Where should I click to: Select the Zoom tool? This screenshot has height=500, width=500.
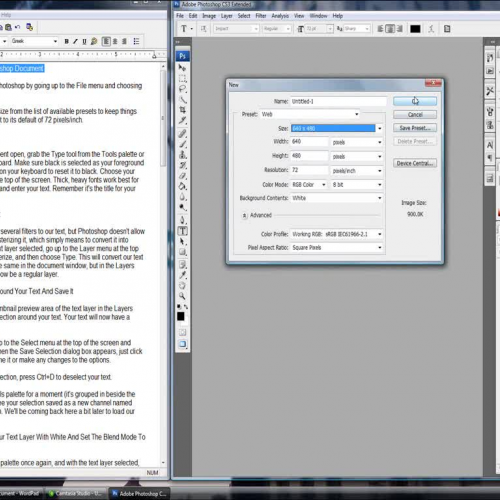pos(182,296)
